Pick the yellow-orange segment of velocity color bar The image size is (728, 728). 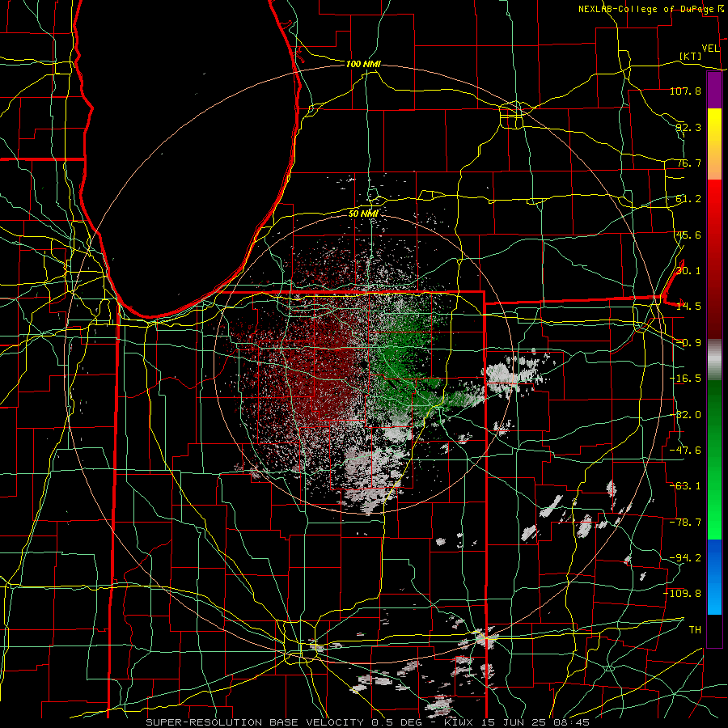714,144
